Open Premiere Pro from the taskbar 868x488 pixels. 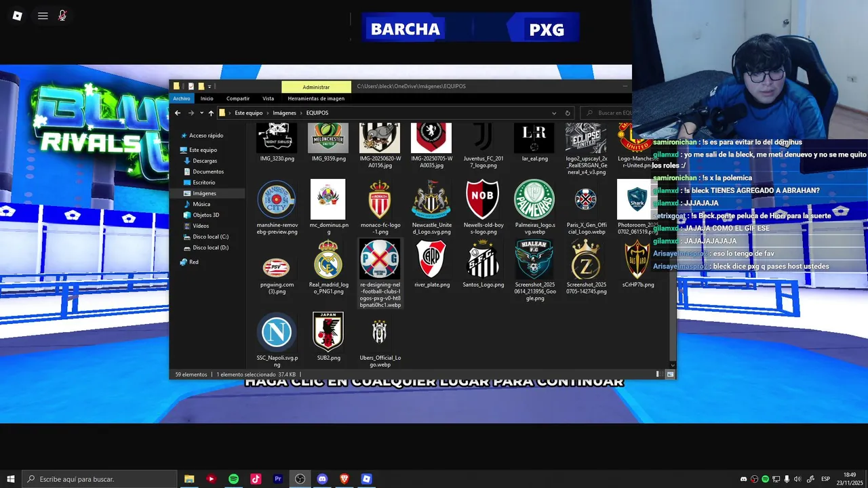click(278, 479)
